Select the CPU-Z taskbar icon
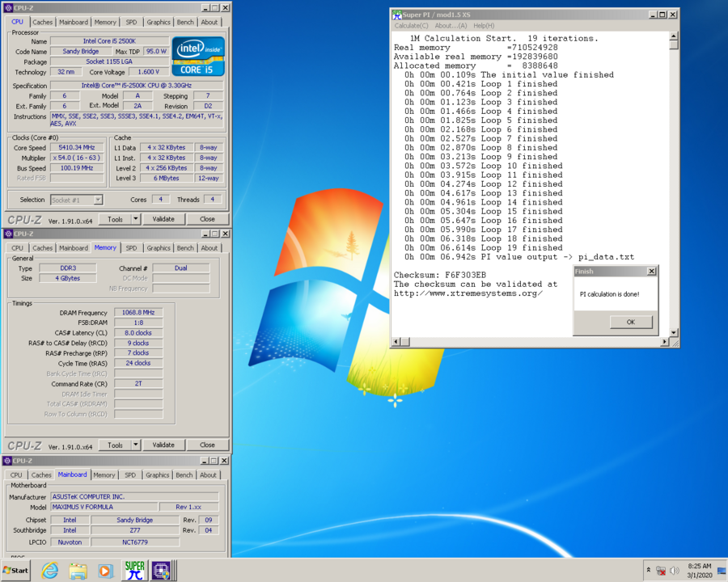 pos(162,571)
